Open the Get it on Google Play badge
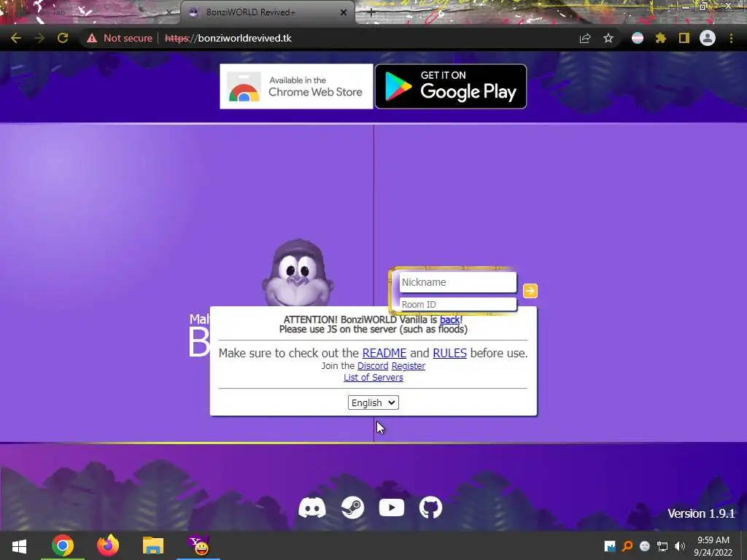 coord(451,86)
